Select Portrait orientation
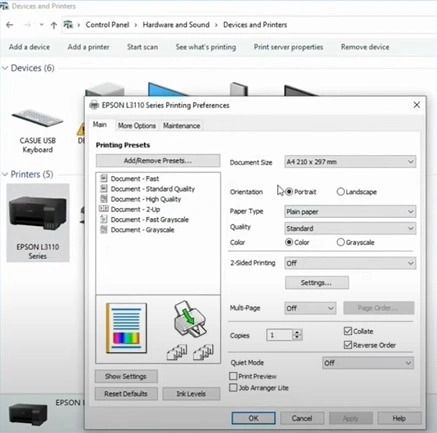Screen dimensions: 437x433 289,192
